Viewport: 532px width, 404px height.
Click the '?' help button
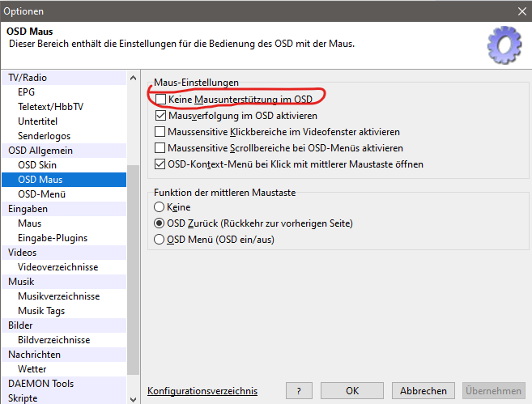tap(299, 391)
